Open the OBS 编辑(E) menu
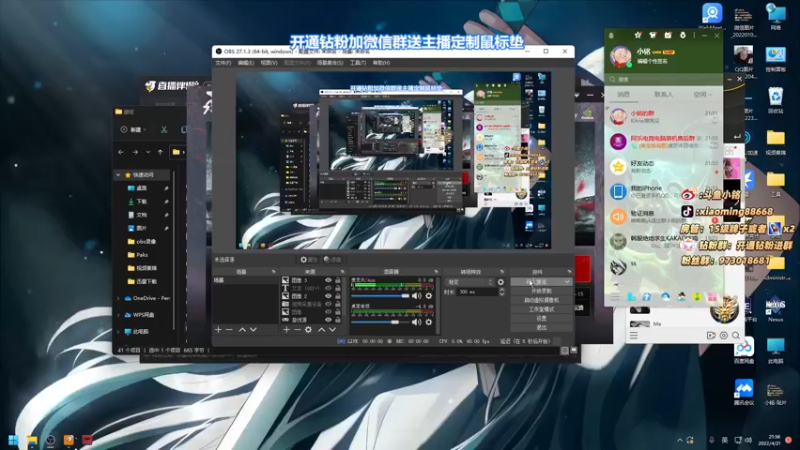The image size is (800, 450). click(245, 63)
